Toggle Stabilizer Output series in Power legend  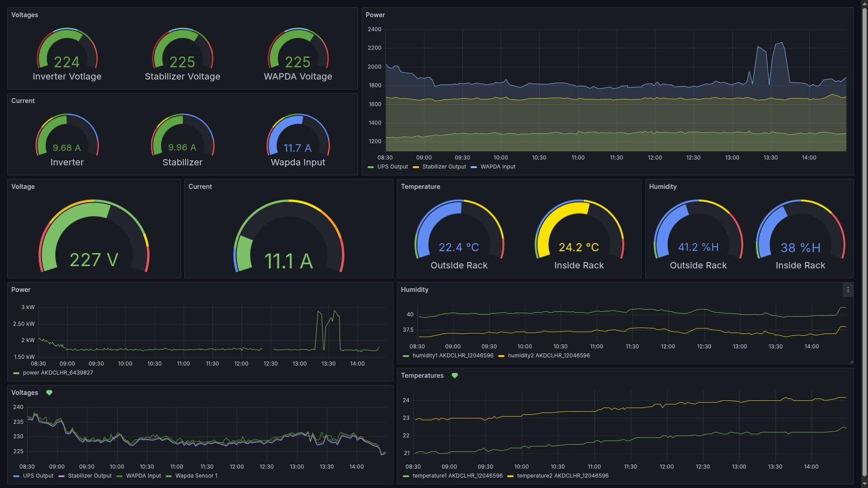point(443,167)
